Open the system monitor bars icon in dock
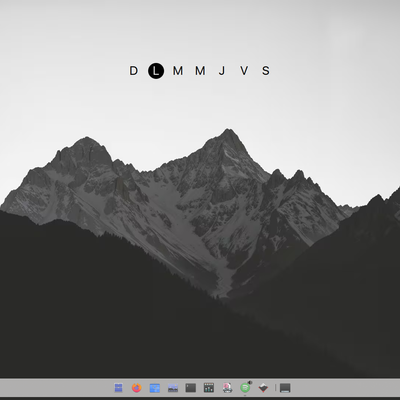 tap(209, 388)
